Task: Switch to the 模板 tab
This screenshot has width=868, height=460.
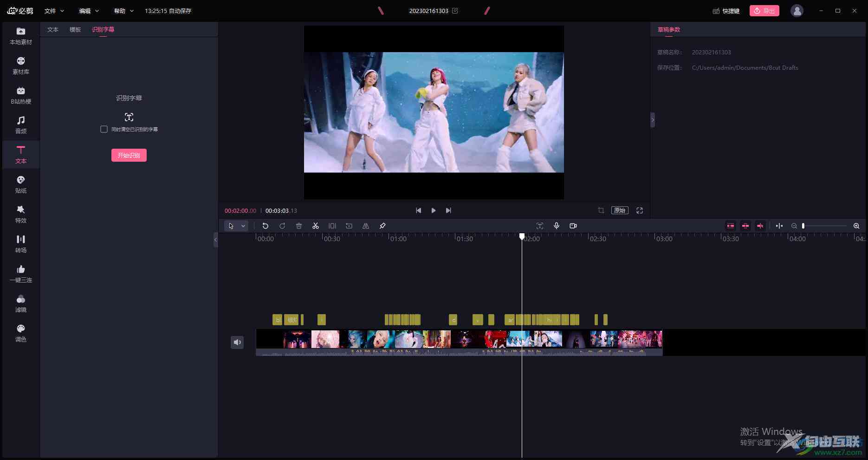Action: coord(75,29)
